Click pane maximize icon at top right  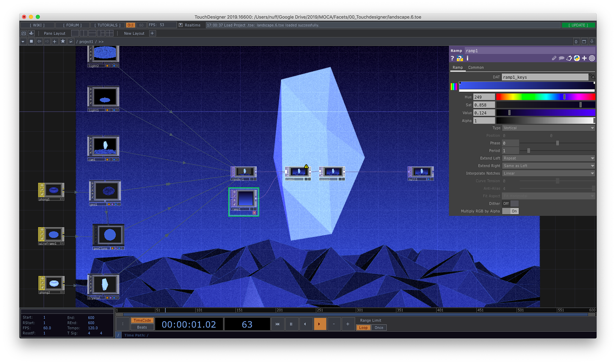[x=584, y=42]
